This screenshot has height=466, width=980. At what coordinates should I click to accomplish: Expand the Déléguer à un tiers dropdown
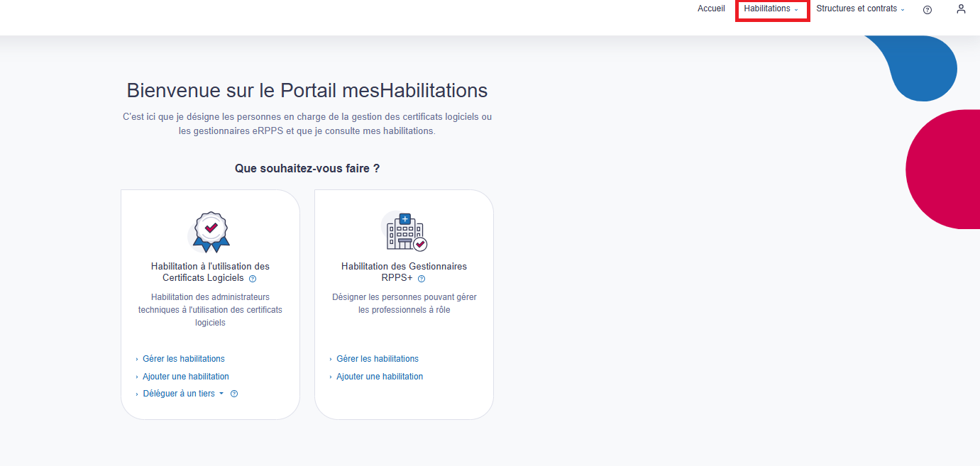click(x=183, y=394)
